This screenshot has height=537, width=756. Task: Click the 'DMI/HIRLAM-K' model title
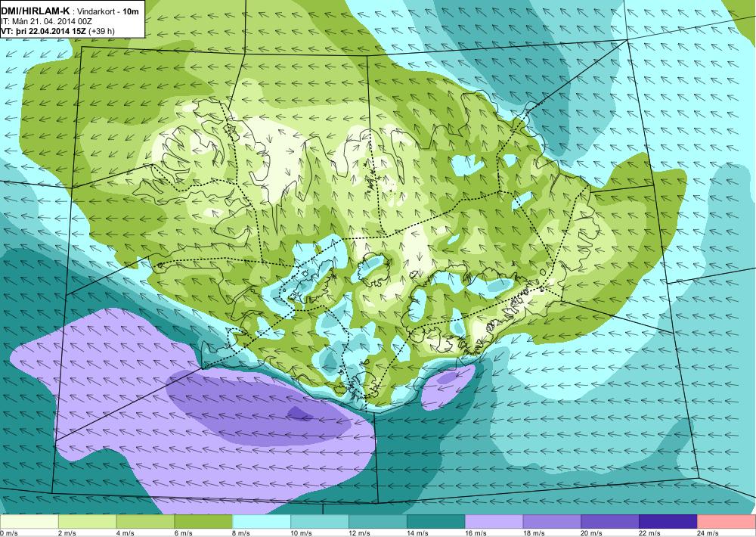click(x=36, y=11)
